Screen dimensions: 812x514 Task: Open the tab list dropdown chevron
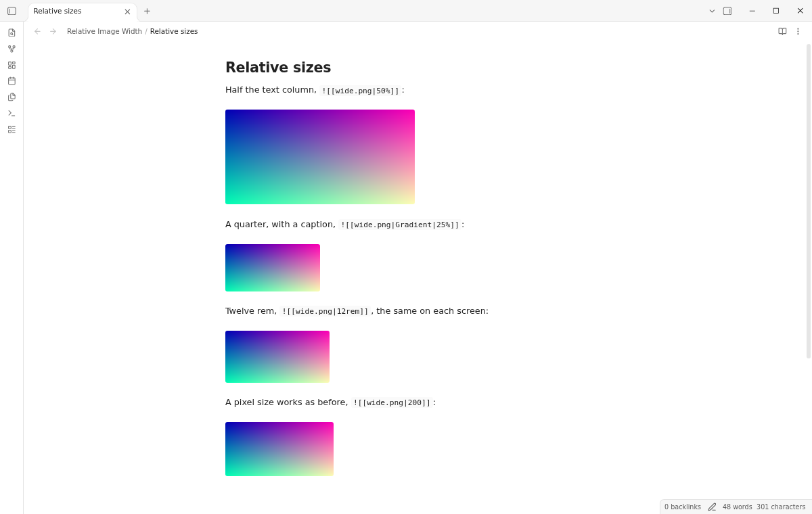712,11
